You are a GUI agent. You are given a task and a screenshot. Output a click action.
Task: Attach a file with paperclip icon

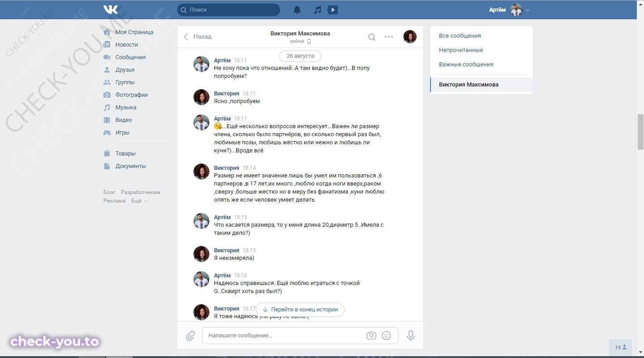pyautogui.click(x=190, y=336)
